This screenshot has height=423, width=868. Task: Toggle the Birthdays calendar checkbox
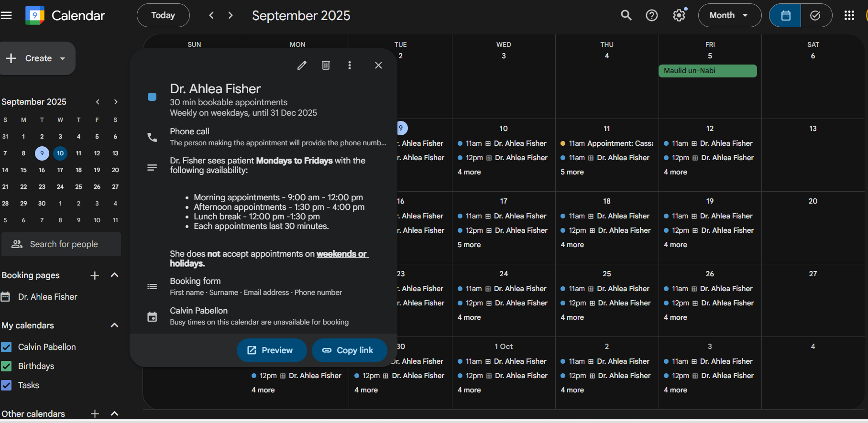(7, 366)
